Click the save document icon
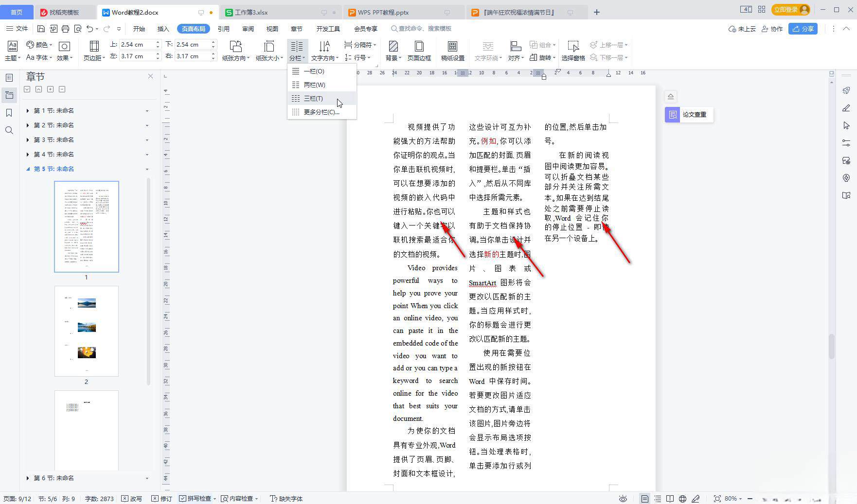This screenshot has height=504, width=857. pos(41,29)
